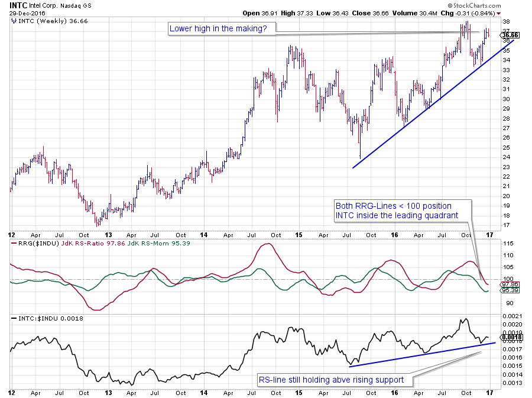Screen dimensions: 532x398
Task: Click the '17' year label under price chart
Action: (489, 235)
